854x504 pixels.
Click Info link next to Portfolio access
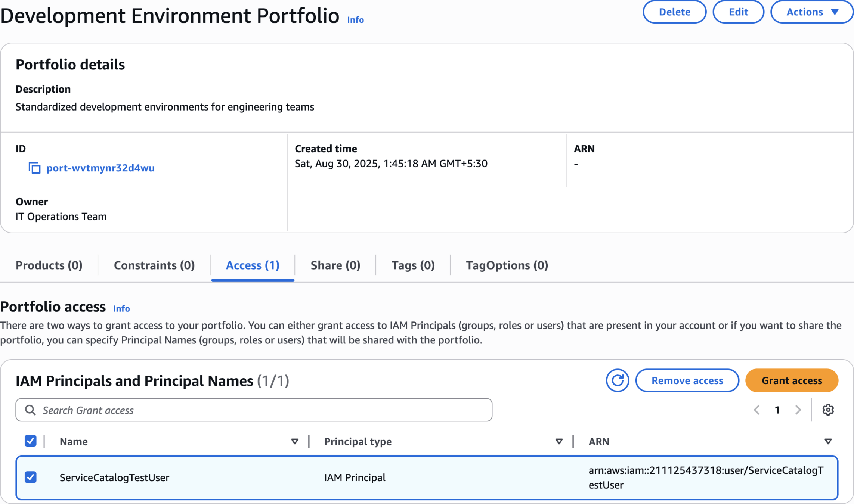coord(121,308)
